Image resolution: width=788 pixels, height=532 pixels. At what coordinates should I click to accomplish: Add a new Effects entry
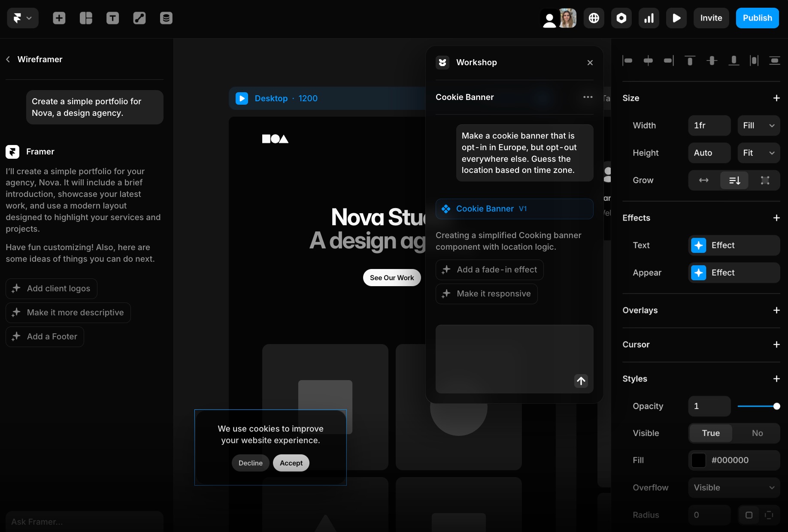776,218
